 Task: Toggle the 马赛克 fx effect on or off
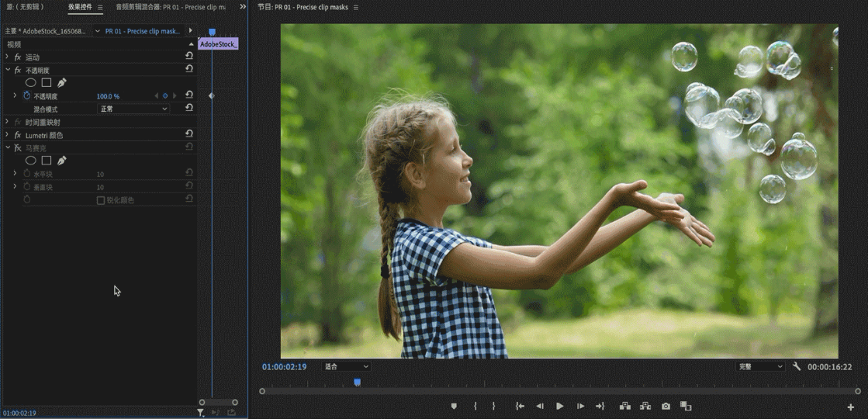pos(18,147)
